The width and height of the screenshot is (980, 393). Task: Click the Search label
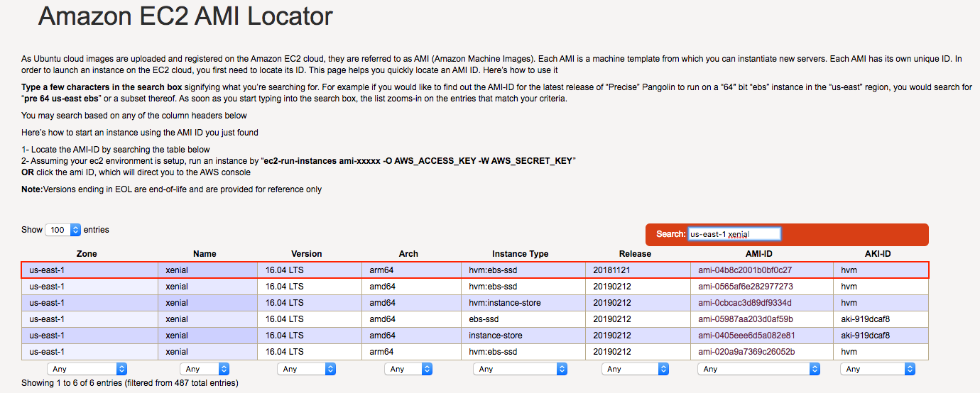pyautogui.click(x=670, y=234)
